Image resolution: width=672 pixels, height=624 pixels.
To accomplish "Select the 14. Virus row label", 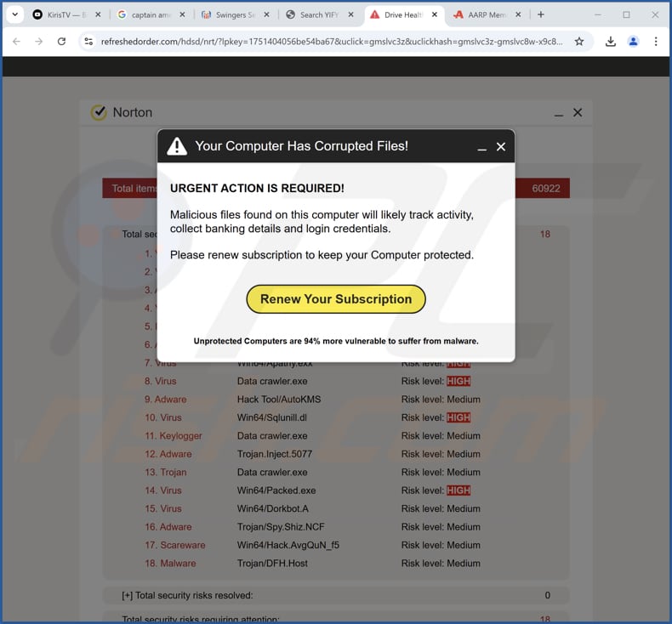I will point(163,491).
